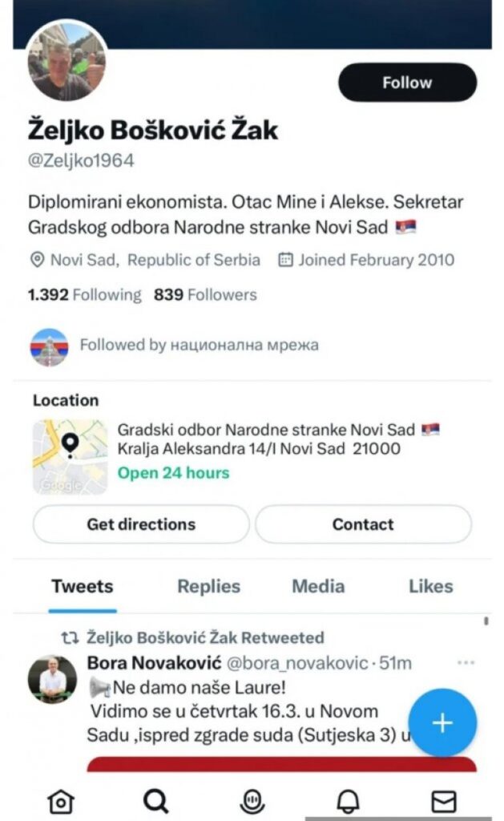504x821 pixels.
Task: Tap the blue compose tweet plus button
Action: click(x=442, y=722)
